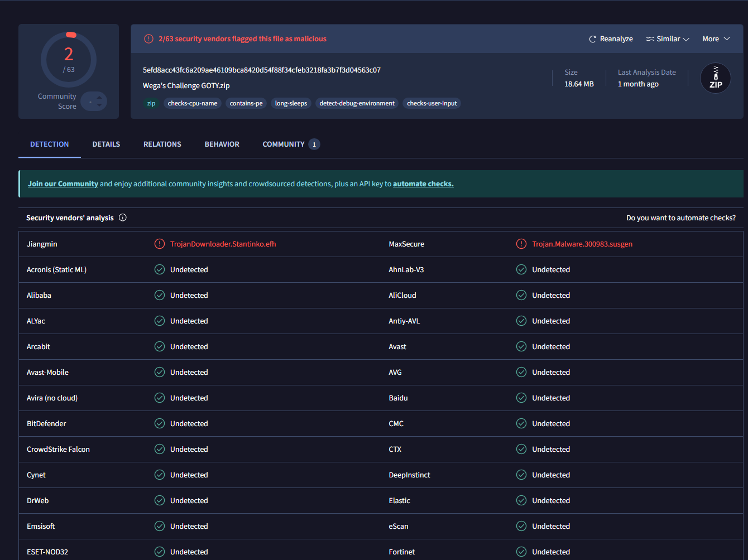This screenshot has width=748, height=560.
Task: Click the Reanalyze button
Action: click(x=611, y=39)
